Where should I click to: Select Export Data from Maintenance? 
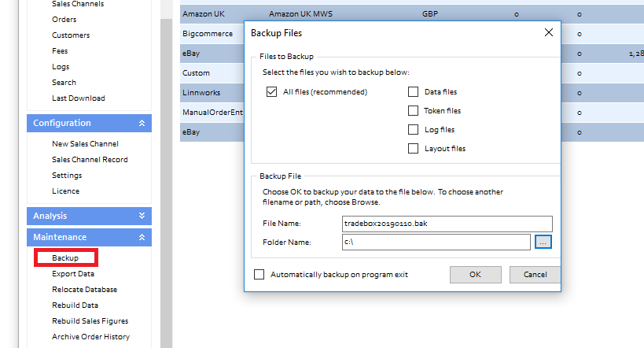(x=73, y=274)
